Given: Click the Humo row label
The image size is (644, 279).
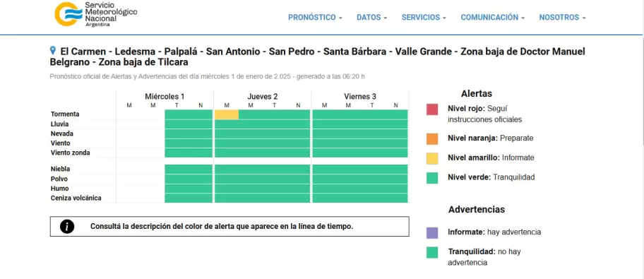Looking at the screenshot, I should coord(59,189).
